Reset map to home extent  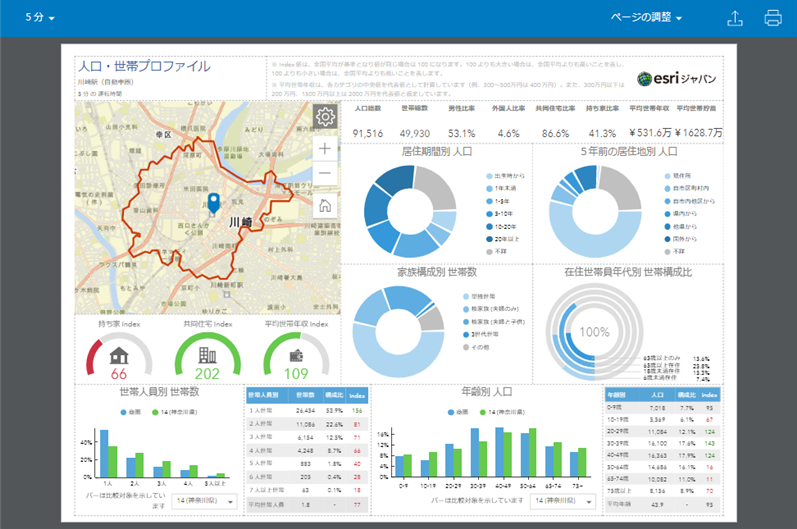pos(325,206)
